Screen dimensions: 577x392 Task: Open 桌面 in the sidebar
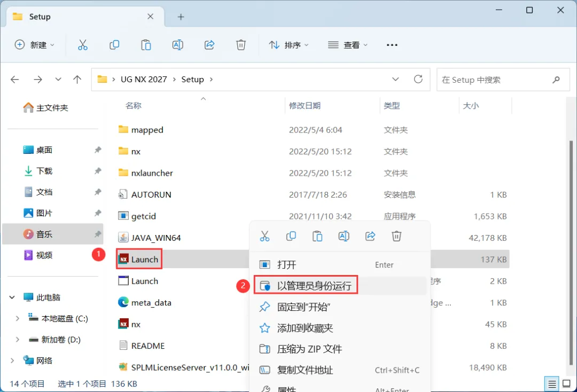tap(38, 150)
